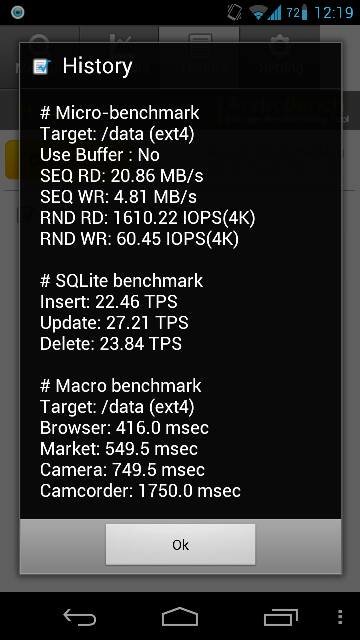Tap the circular notification icon in status bar
The height and width of the screenshot is (640, 360).
[x=17, y=12]
